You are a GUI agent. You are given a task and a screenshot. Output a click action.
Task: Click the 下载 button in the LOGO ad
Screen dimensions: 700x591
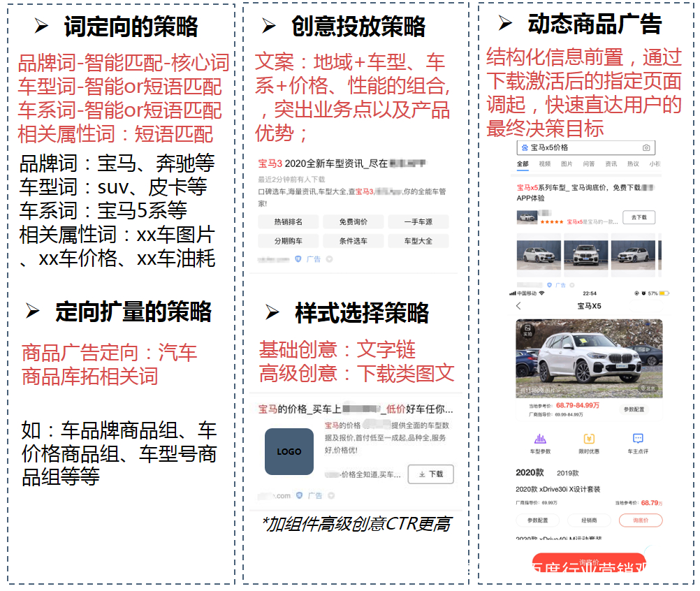coord(431,474)
